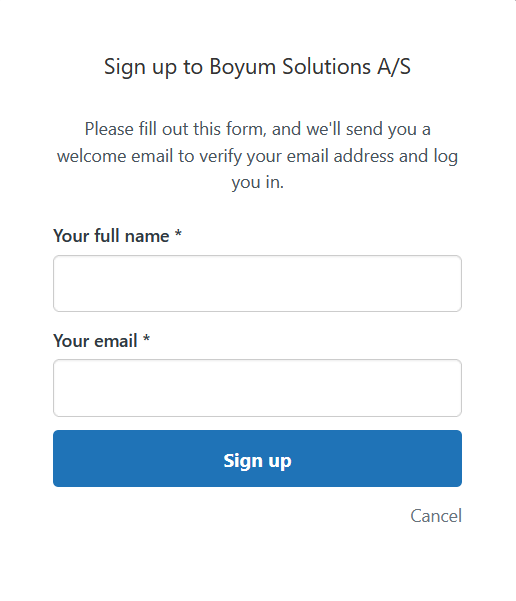516x601 pixels.
Task: Click the word 'form' in the description
Action: click(246, 129)
